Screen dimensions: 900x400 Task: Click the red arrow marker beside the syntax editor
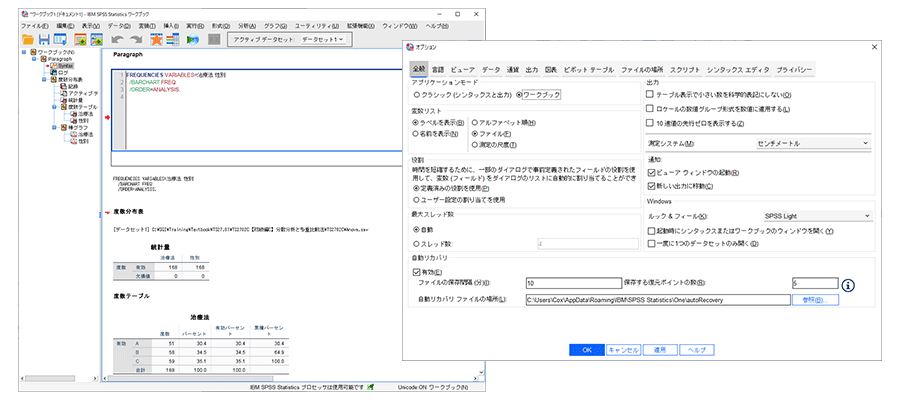pyautogui.click(x=107, y=118)
